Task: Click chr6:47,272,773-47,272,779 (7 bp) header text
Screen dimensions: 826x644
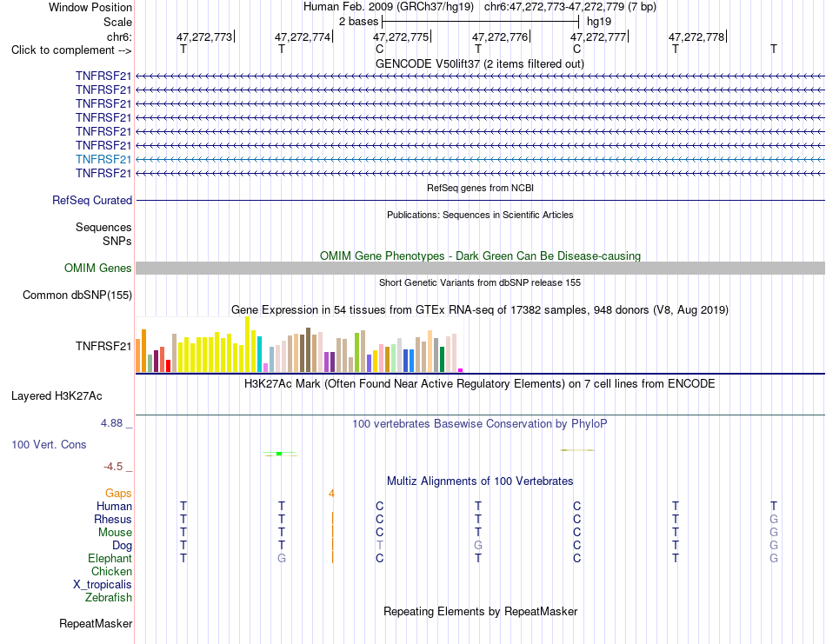Action: 570,7
